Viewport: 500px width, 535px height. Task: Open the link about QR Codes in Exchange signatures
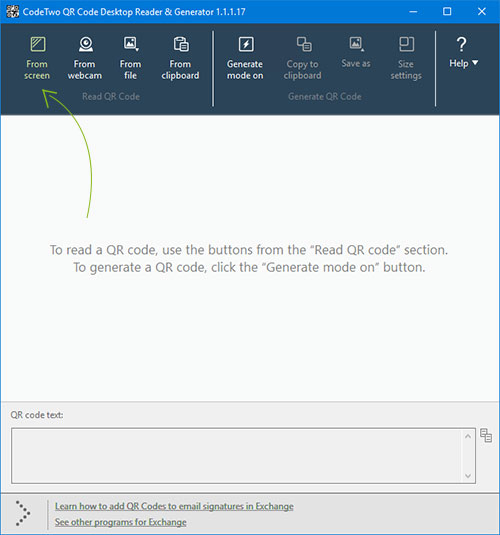[x=174, y=506]
